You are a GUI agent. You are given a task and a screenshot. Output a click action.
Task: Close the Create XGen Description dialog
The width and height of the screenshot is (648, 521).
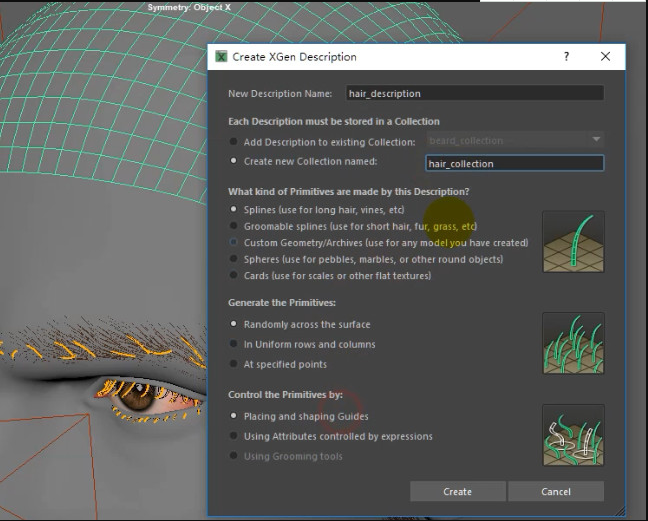(x=605, y=57)
